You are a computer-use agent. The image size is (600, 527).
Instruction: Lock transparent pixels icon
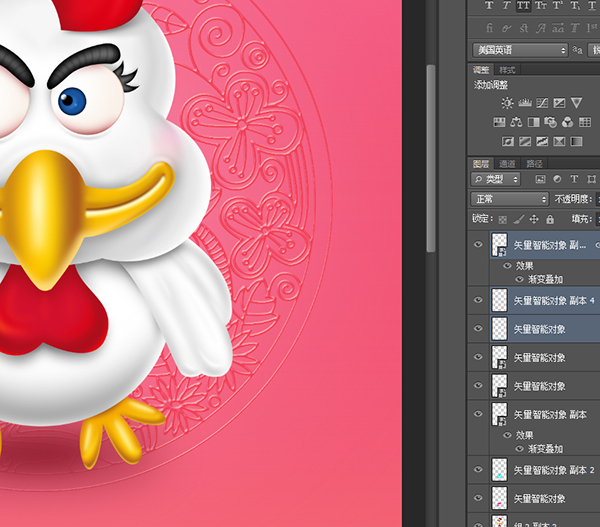(x=503, y=220)
